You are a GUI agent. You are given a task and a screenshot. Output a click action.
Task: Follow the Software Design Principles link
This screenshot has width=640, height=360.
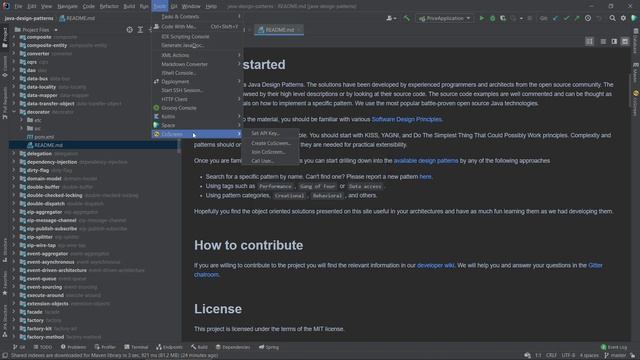407,119
